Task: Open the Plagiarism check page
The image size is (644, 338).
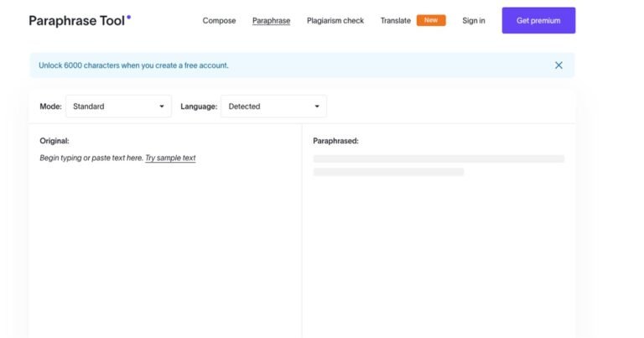Action: tap(335, 20)
